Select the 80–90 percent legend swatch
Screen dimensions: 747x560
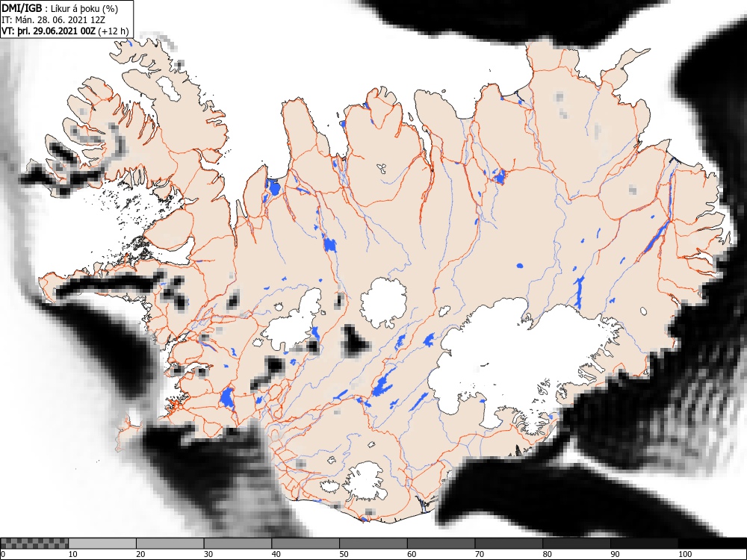tap(576, 544)
